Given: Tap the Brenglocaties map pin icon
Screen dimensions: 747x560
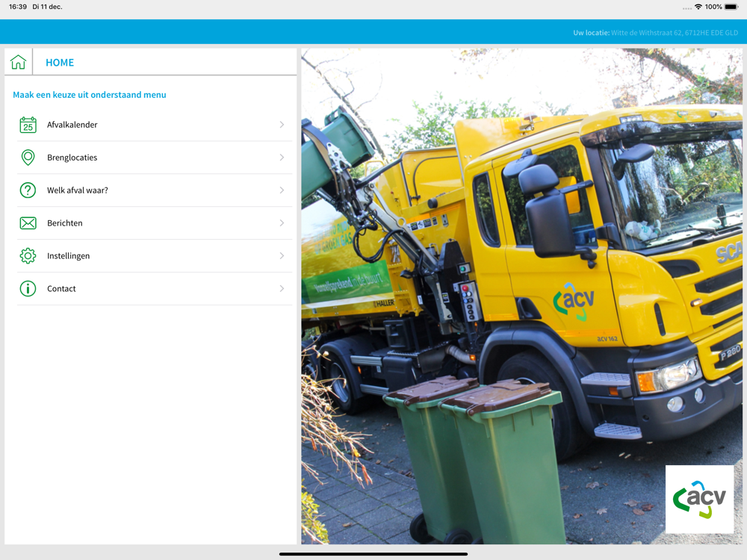Looking at the screenshot, I should 28,158.
